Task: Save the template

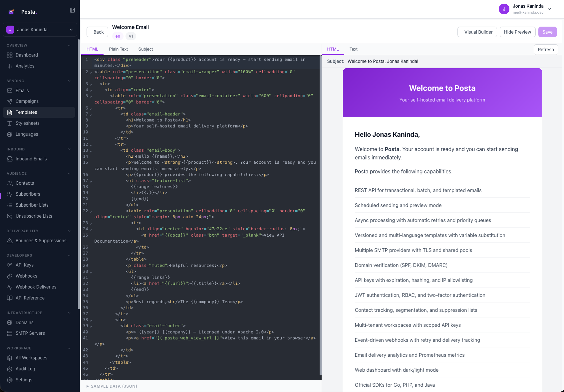Action: (547, 32)
